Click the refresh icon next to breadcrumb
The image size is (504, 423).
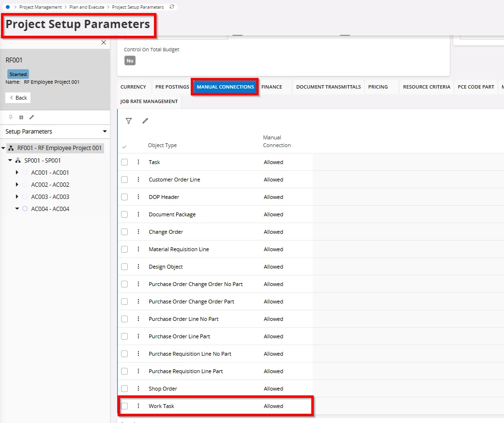(172, 7)
